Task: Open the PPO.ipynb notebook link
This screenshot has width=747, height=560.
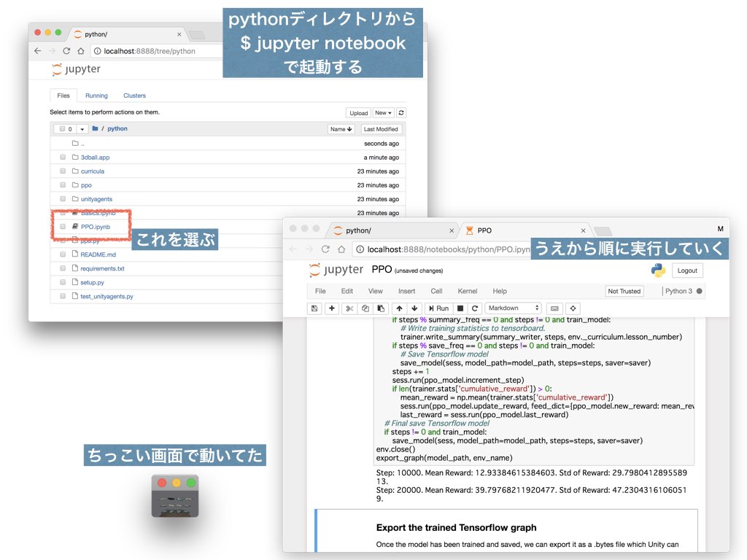Action: click(x=96, y=227)
